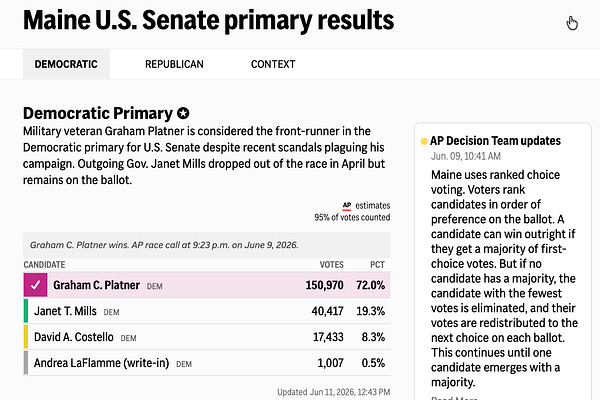The height and width of the screenshot is (400, 600).
Task: Click the star icon beside Democratic Primary
Action: (x=183, y=113)
